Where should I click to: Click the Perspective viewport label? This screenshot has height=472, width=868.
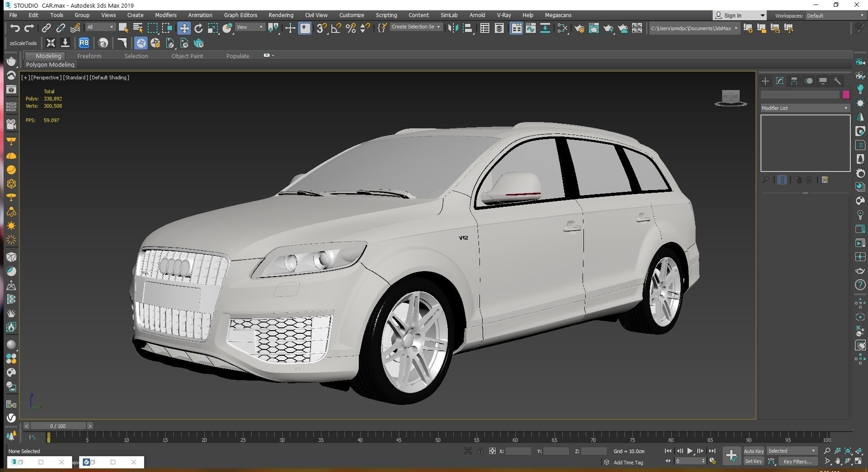pyautogui.click(x=46, y=77)
